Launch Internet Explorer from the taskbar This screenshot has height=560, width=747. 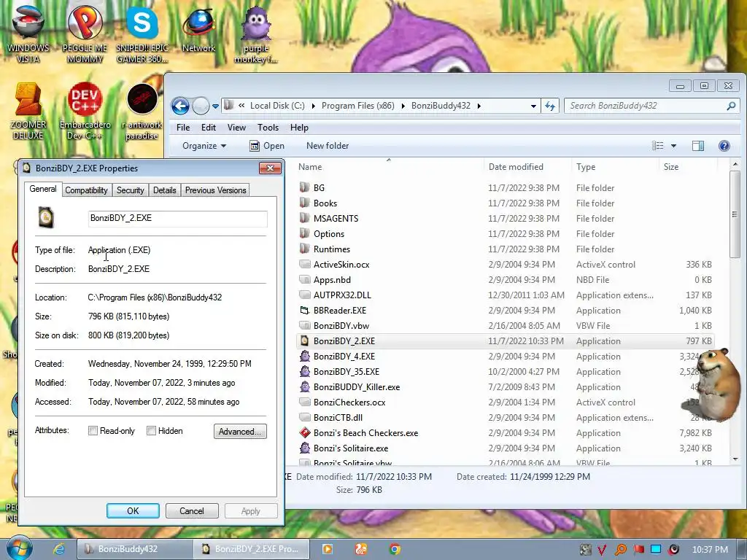pos(59,549)
